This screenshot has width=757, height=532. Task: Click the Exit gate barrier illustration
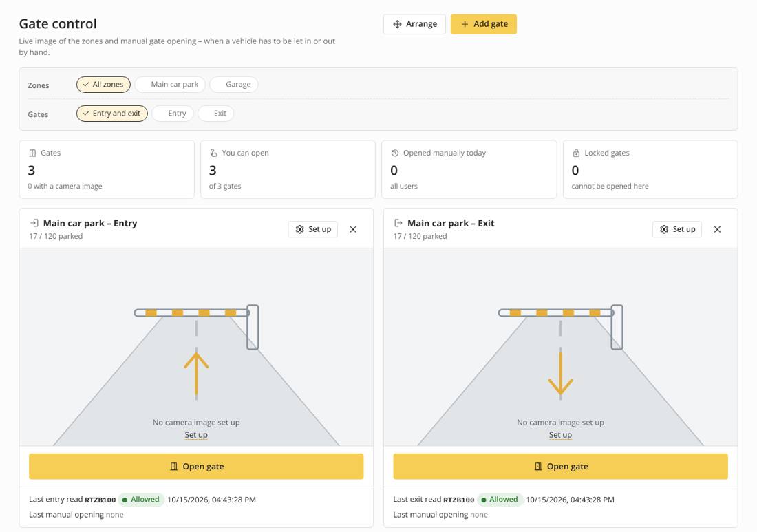(x=560, y=326)
